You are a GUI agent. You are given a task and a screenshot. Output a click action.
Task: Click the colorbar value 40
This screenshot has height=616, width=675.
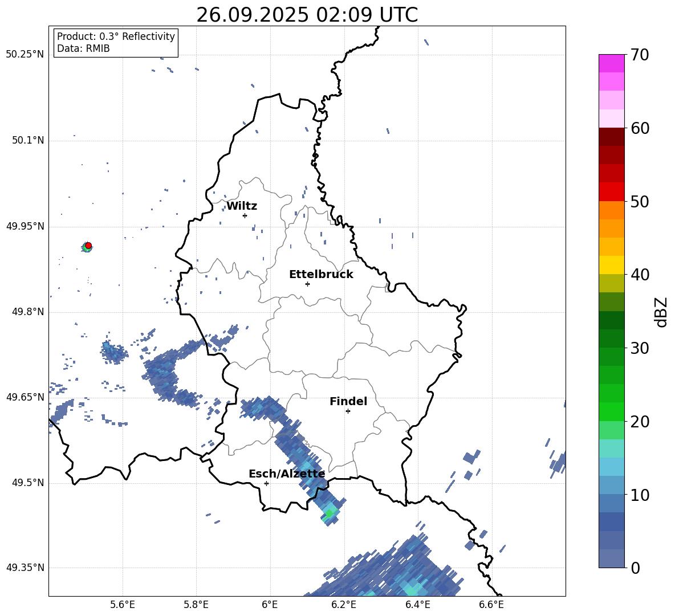(640, 275)
